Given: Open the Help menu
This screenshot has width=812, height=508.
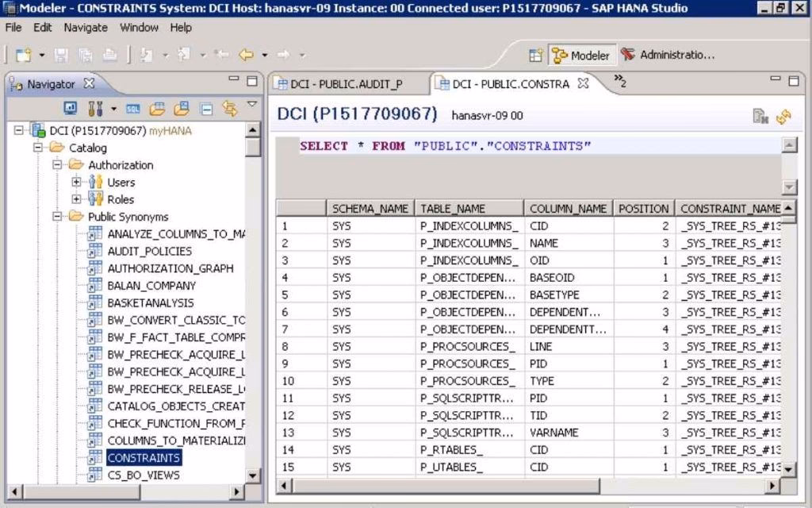Looking at the screenshot, I should coord(181,28).
